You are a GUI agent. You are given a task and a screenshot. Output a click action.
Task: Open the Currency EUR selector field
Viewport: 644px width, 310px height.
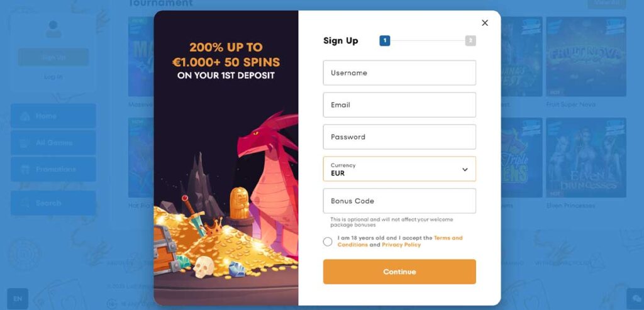(399, 169)
